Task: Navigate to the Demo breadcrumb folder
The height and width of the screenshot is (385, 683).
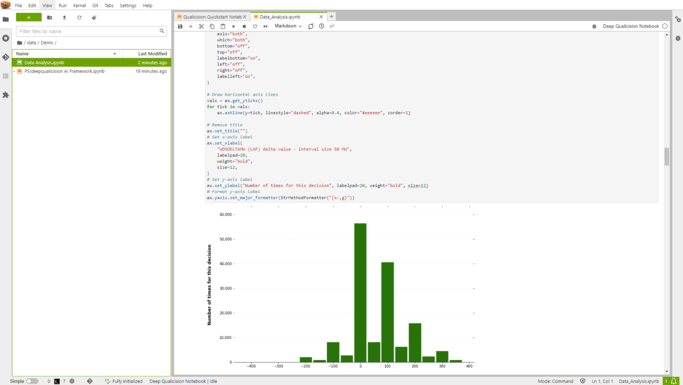Action: click(47, 43)
